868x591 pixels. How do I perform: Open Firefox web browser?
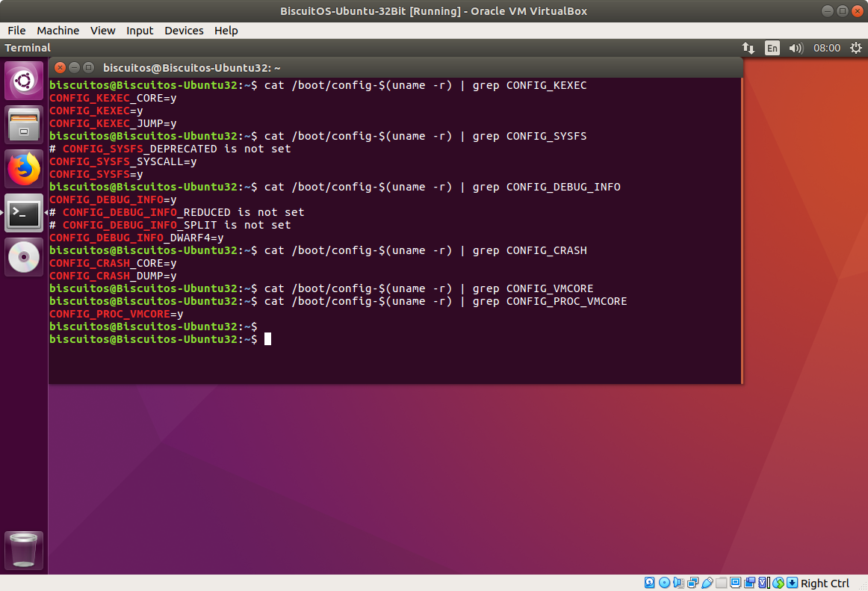[25, 169]
